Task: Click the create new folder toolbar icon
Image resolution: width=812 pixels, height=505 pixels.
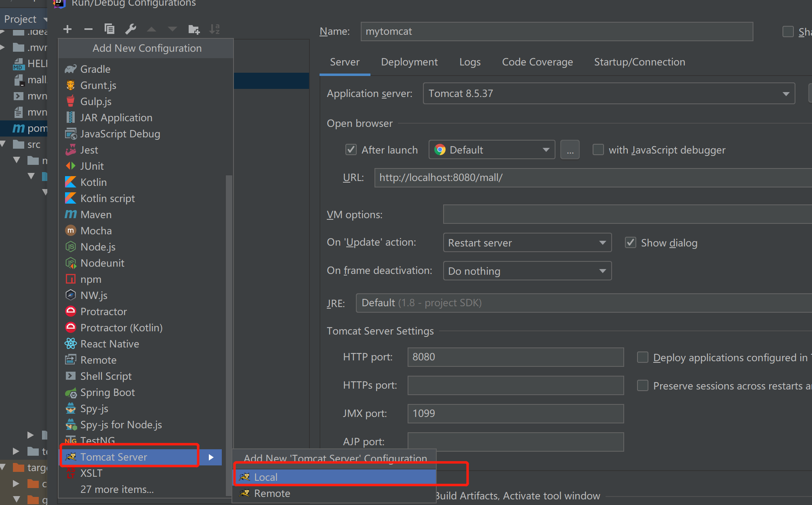Action: (194, 29)
